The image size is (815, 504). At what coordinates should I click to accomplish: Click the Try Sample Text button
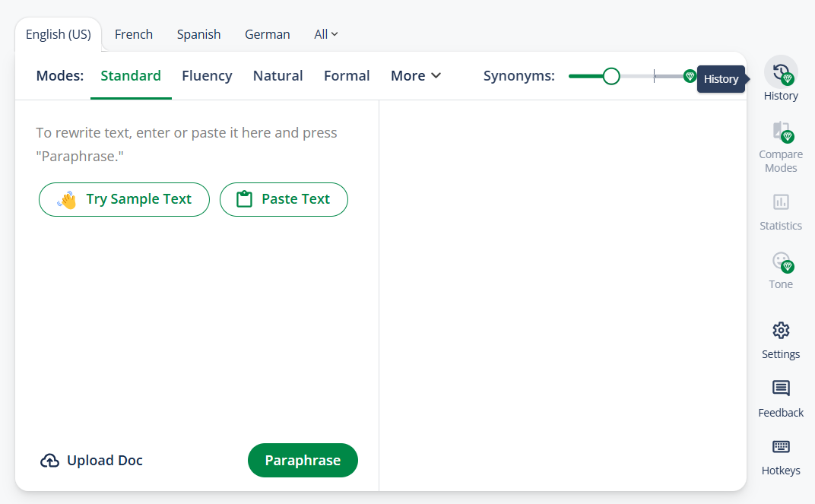coord(124,199)
